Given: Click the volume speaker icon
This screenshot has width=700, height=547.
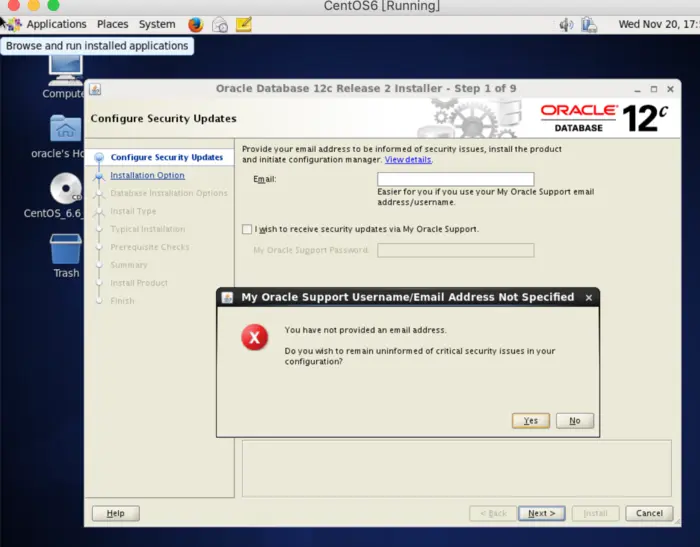Looking at the screenshot, I should tap(566, 25).
